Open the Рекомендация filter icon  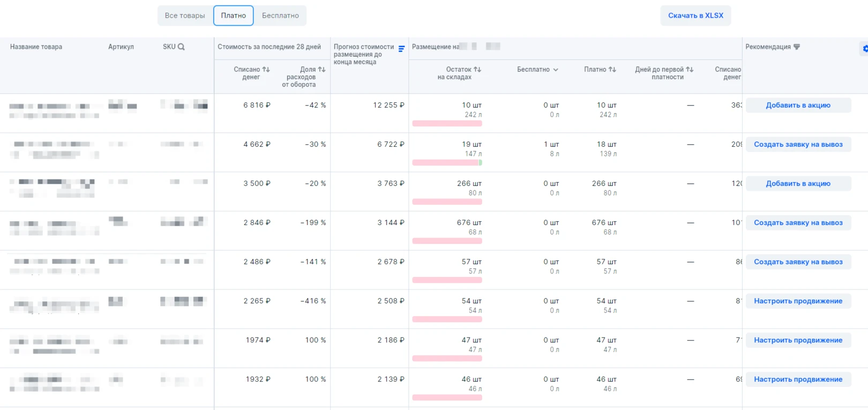[797, 47]
